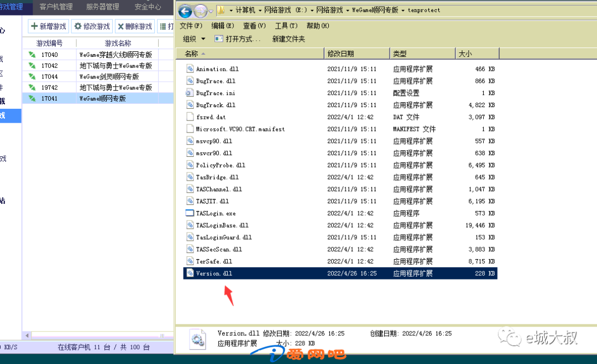Screen dimensions: 597x364
Task: Expand the tenprotect breadcrumb arrow
Action: click(403, 10)
